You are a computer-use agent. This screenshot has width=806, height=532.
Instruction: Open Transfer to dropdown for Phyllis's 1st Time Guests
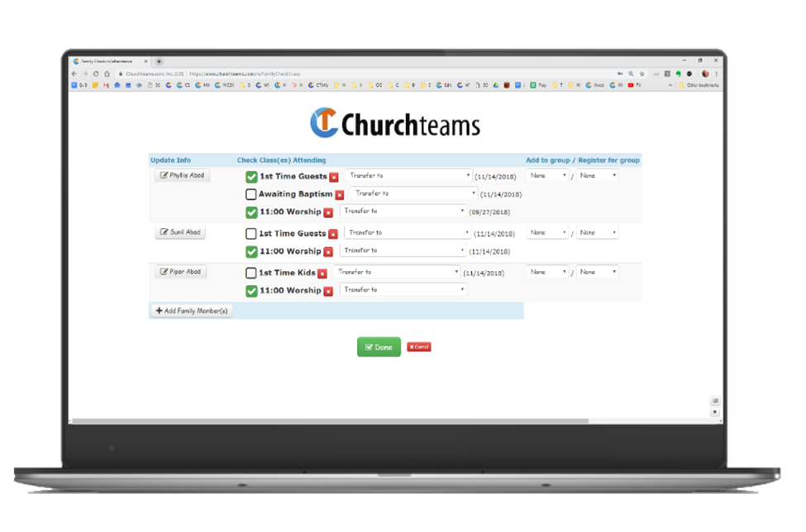pos(408,176)
